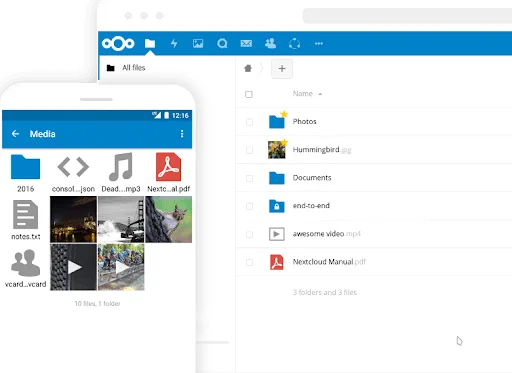Tap the night city photo thumbnail
Screen dimensions: 512x373
tap(73, 219)
